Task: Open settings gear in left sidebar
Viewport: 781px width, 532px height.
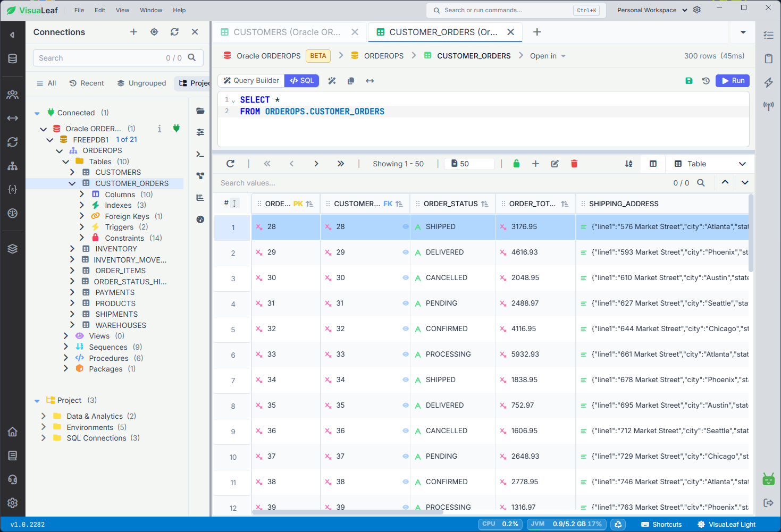Action: click(x=13, y=503)
